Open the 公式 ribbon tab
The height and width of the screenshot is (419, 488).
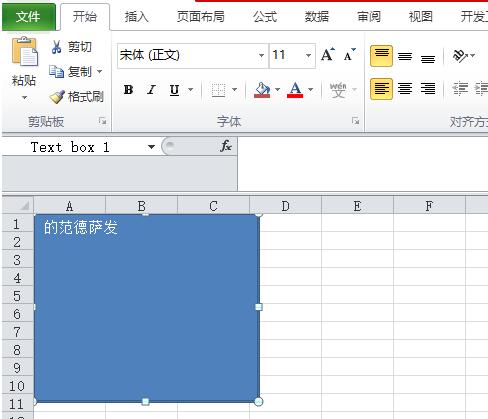[x=265, y=17]
